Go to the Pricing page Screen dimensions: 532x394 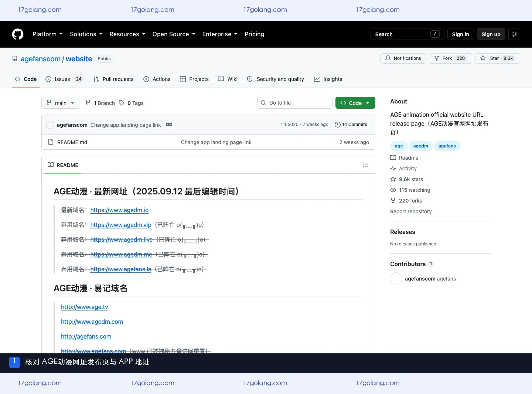tap(255, 34)
